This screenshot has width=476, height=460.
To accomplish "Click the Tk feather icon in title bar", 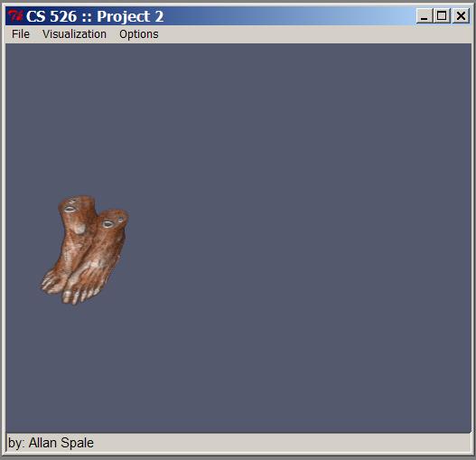I will [x=15, y=15].
